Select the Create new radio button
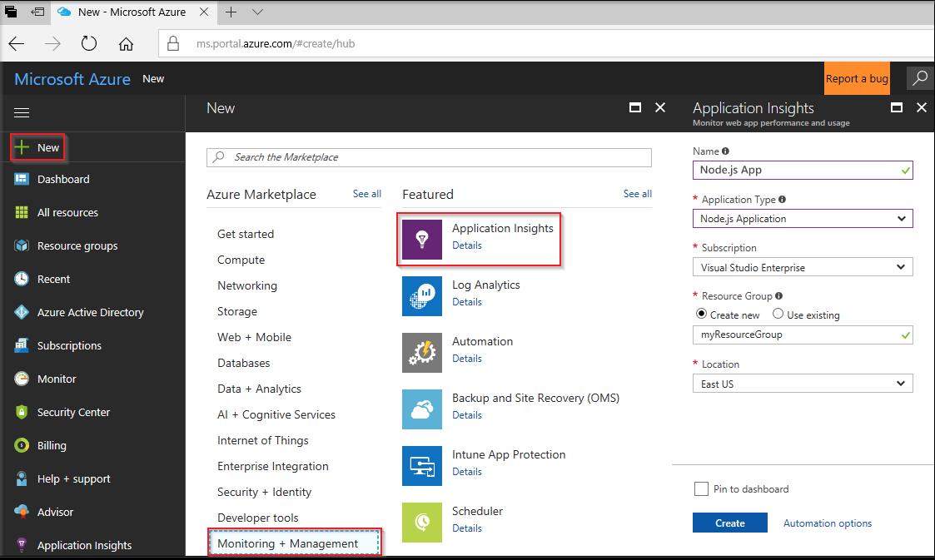The image size is (935, 560). point(701,314)
